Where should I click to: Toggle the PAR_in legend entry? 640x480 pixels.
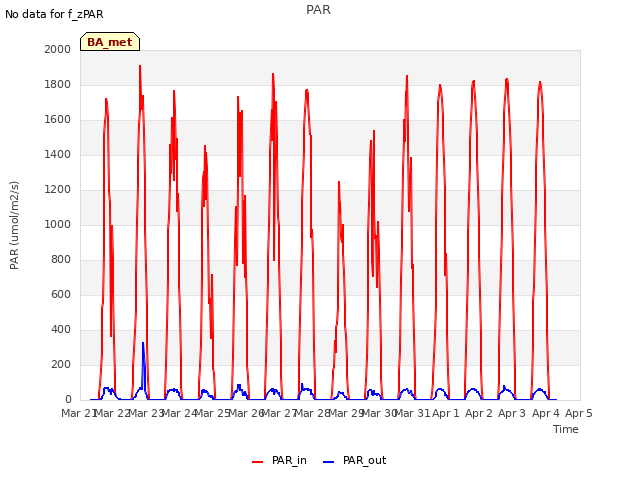point(280,460)
